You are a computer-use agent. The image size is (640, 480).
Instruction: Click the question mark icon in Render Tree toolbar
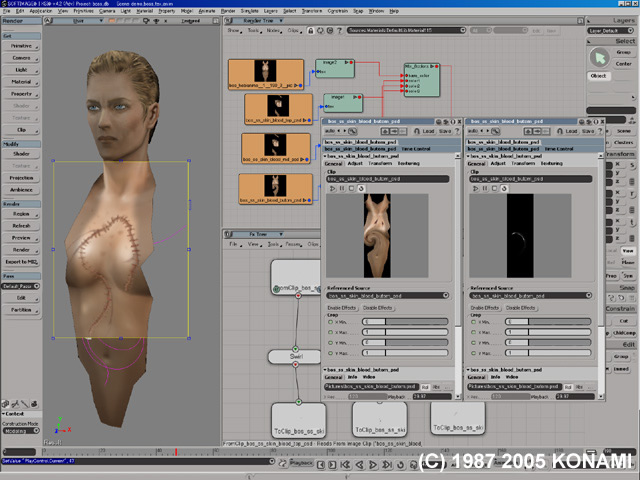click(x=339, y=31)
